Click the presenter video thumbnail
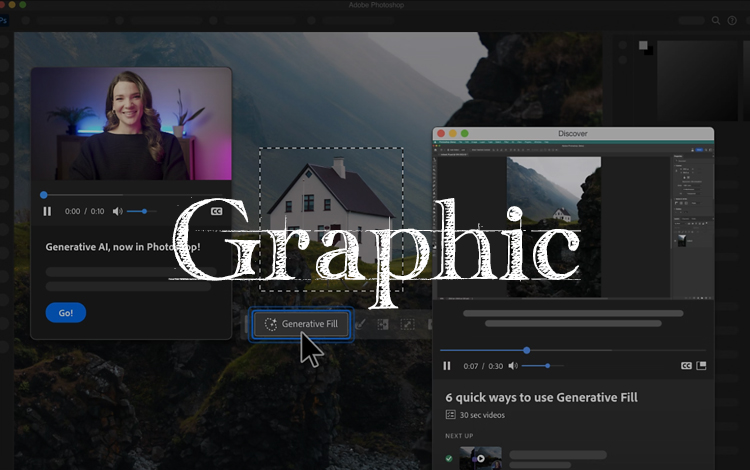This screenshot has width=750, height=470. 132,124
